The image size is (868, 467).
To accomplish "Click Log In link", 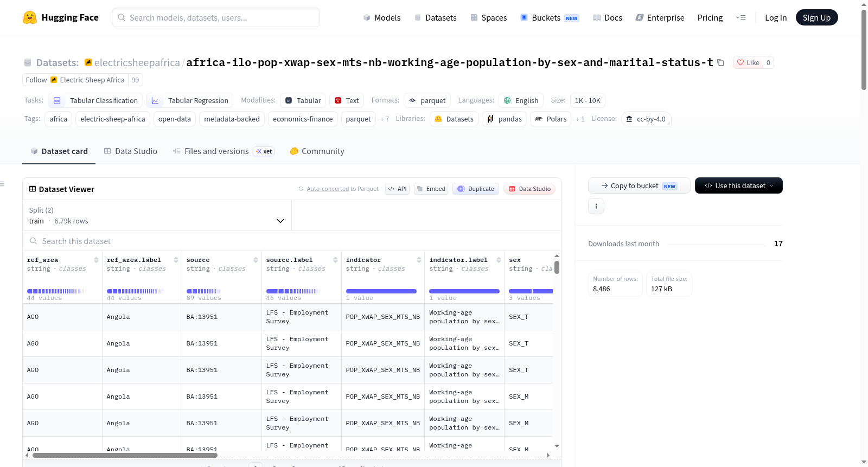I will (776, 17).
